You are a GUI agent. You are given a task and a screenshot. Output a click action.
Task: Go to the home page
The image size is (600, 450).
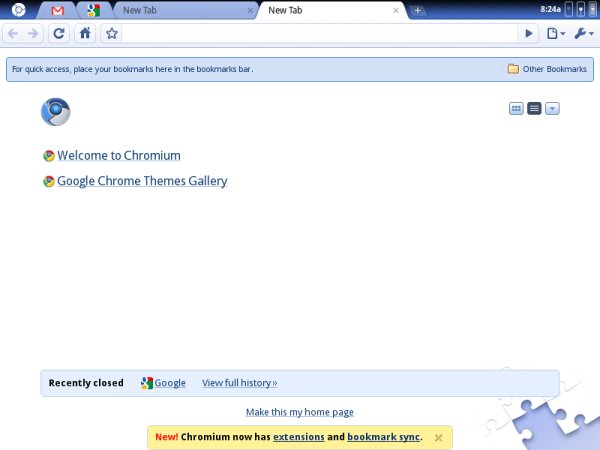85,34
